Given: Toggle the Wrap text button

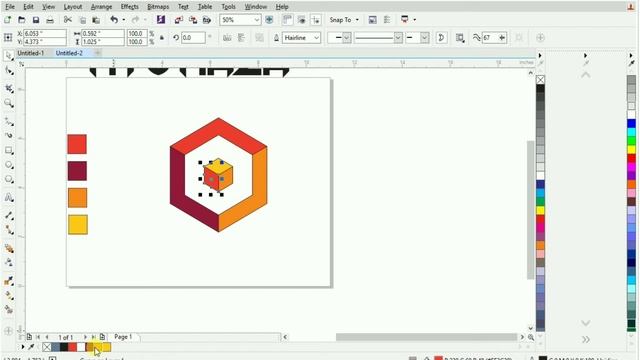Looking at the screenshot, I should [x=460, y=38].
